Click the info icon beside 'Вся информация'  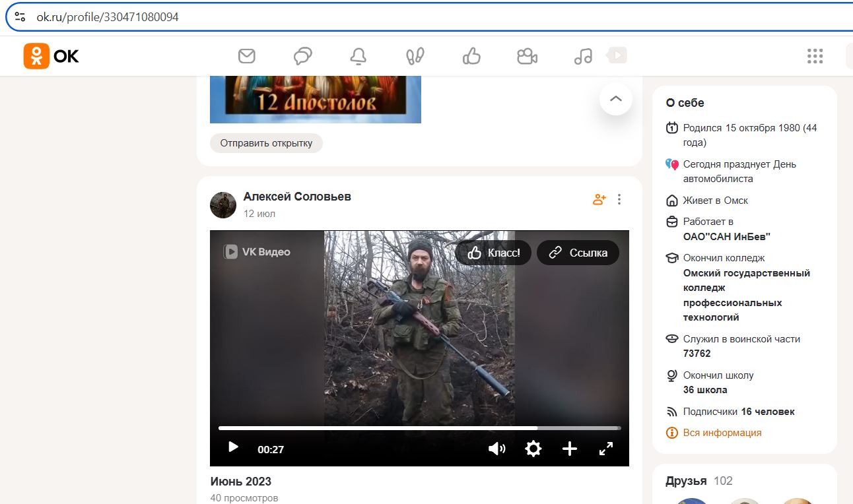click(x=672, y=433)
